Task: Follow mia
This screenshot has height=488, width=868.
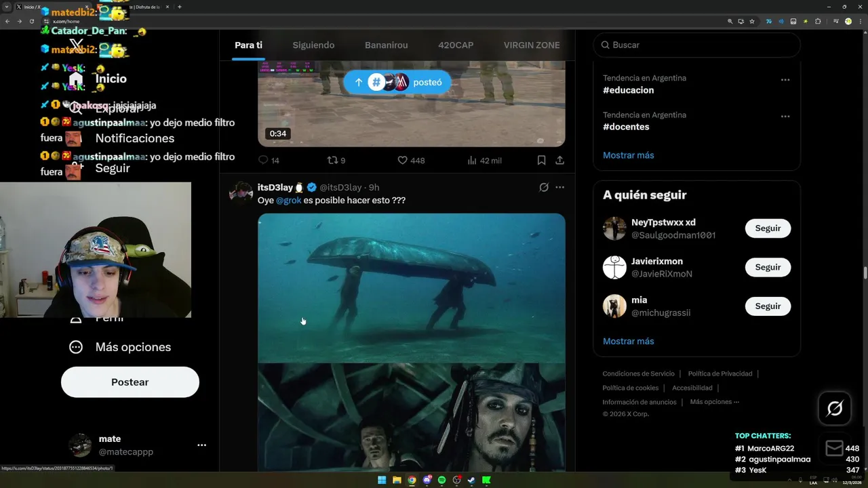Action: [x=768, y=306]
